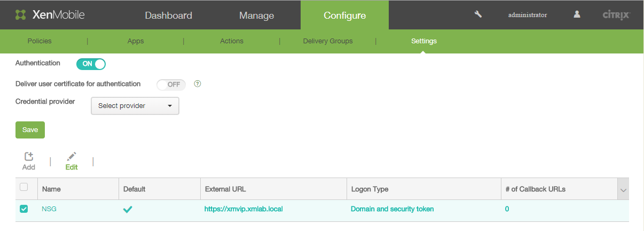Open the wrench tools icon
The image size is (644, 231).
[x=478, y=14]
